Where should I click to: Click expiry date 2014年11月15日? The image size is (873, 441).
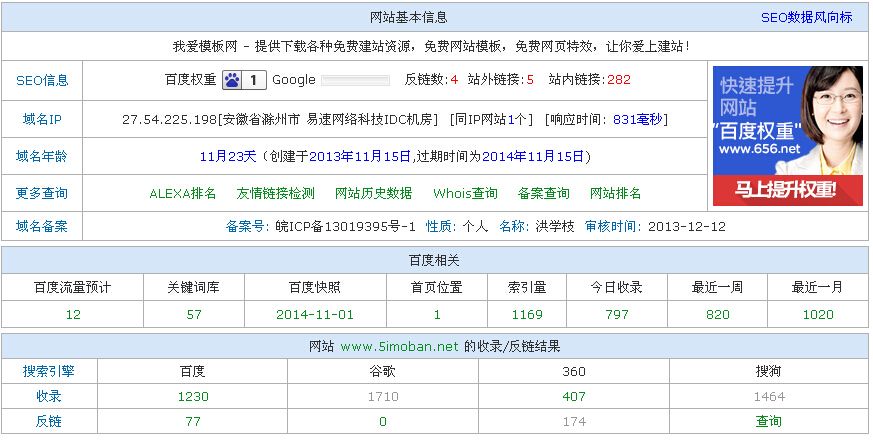tap(533, 156)
